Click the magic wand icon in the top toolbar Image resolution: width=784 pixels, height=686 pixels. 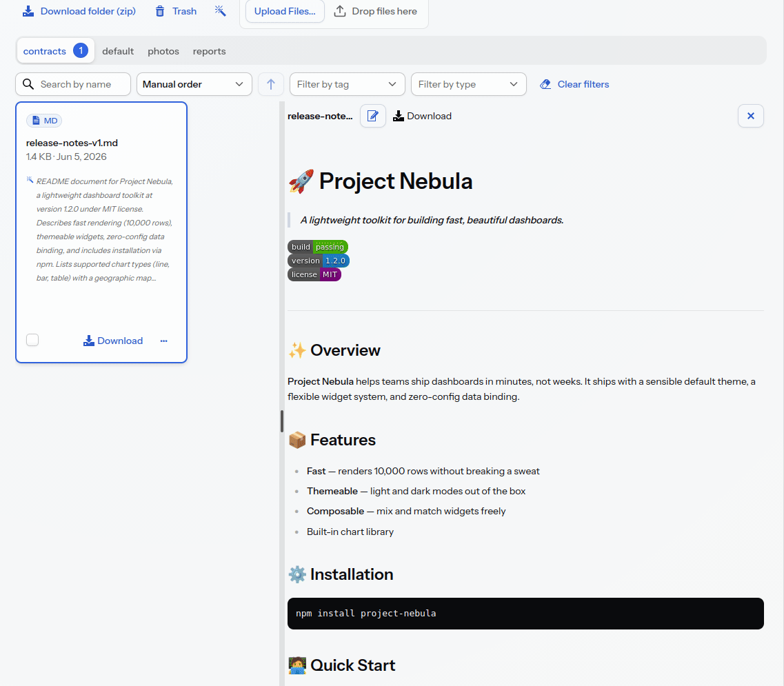point(220,11)
